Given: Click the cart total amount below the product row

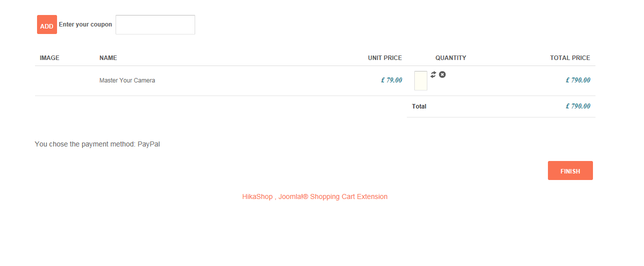Looking at the screenshot, I should (578, 106).
